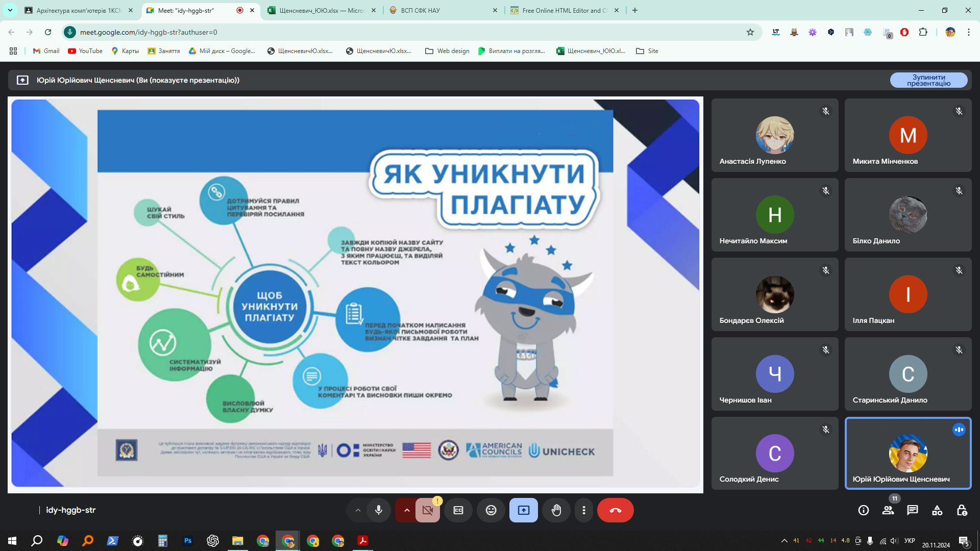Open host controls lock icon
The width and height of the screenshot is (980, 551).
pyautogui.click(x=962, y=510)
